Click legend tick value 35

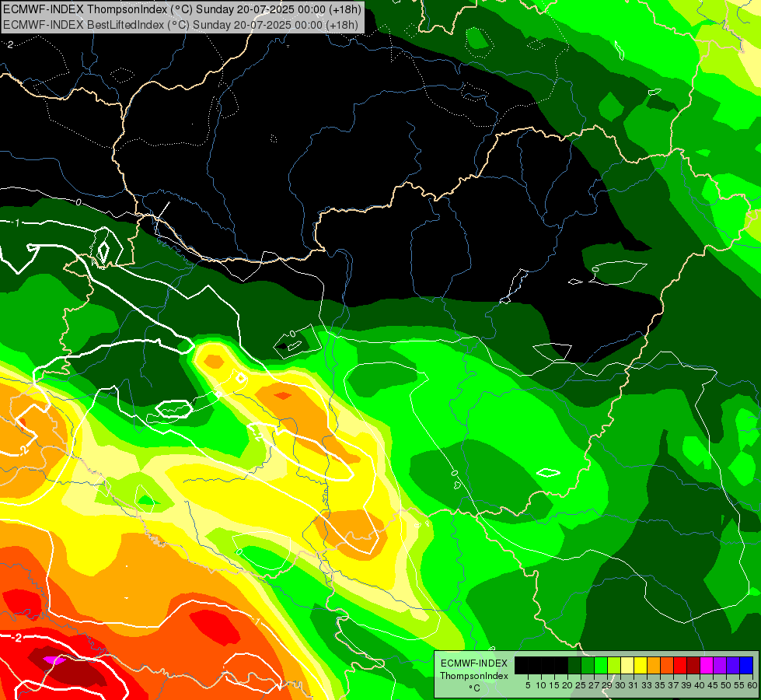(x=661, y=685)
